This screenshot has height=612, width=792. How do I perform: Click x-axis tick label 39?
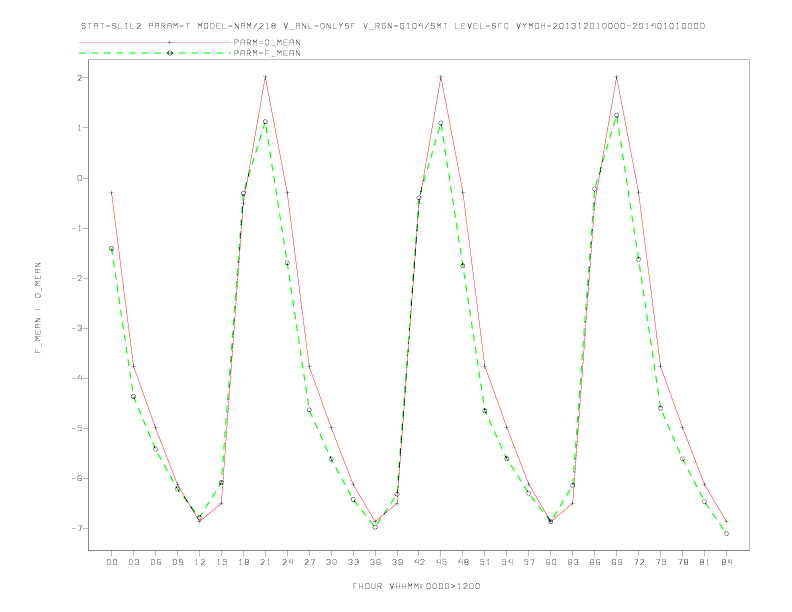coord(397,562)
